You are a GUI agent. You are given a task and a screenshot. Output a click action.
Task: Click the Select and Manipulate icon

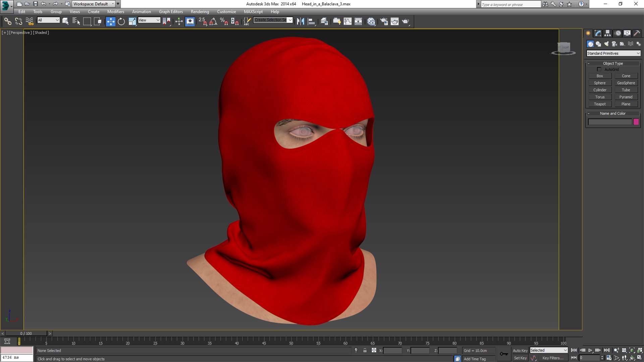(x=179, y=21)
